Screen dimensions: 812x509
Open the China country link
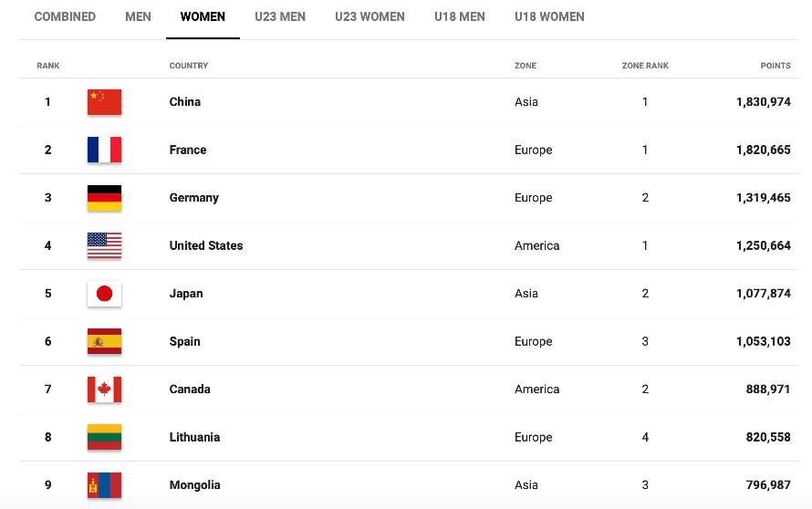tap(185, 102)
